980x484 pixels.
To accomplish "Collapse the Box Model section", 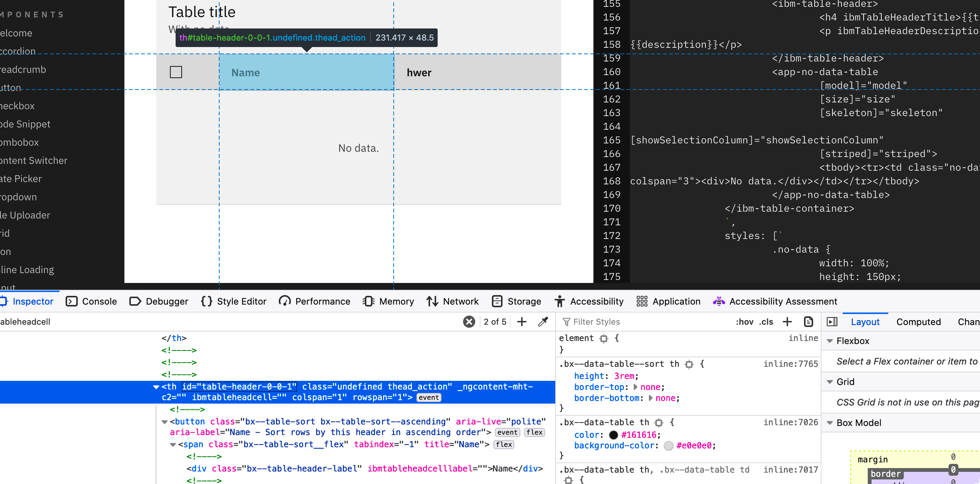I will click(x=830, y=423).
